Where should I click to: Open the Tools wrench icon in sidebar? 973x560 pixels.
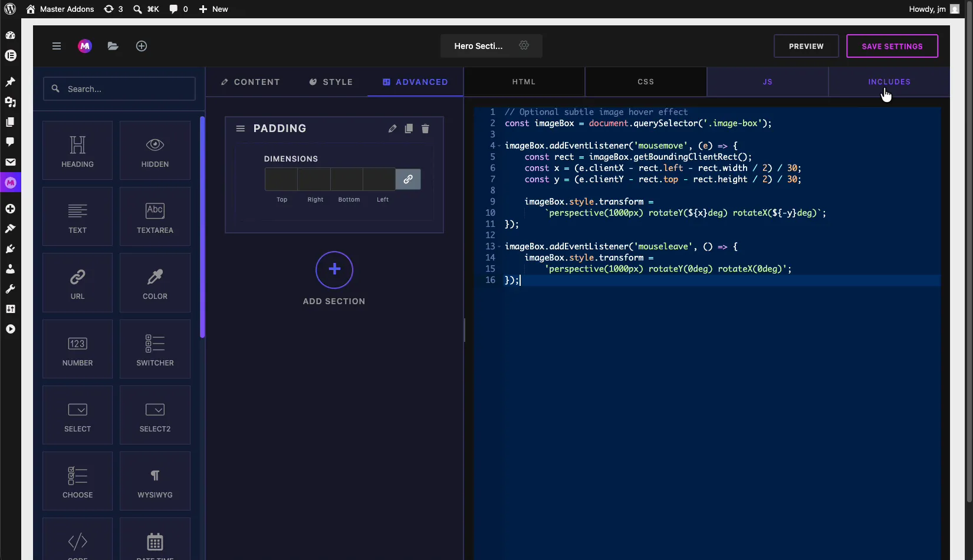point(10,289)
